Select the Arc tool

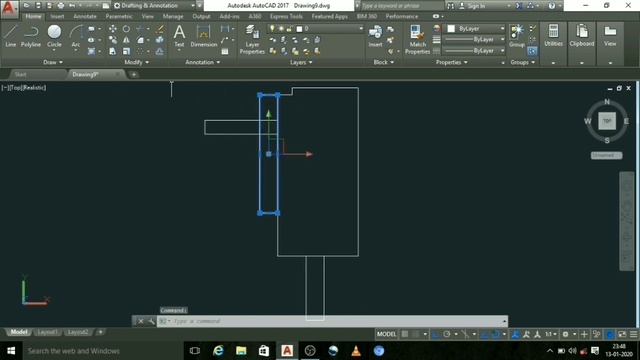pyautogui.click(x=76, y=36)
